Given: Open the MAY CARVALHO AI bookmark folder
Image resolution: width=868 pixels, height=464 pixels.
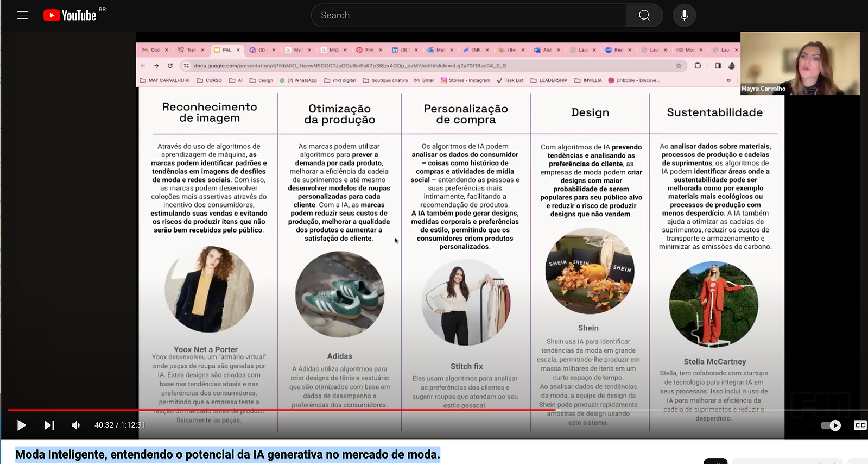Looking at the screenshot, I should click(x=165, y=80).
